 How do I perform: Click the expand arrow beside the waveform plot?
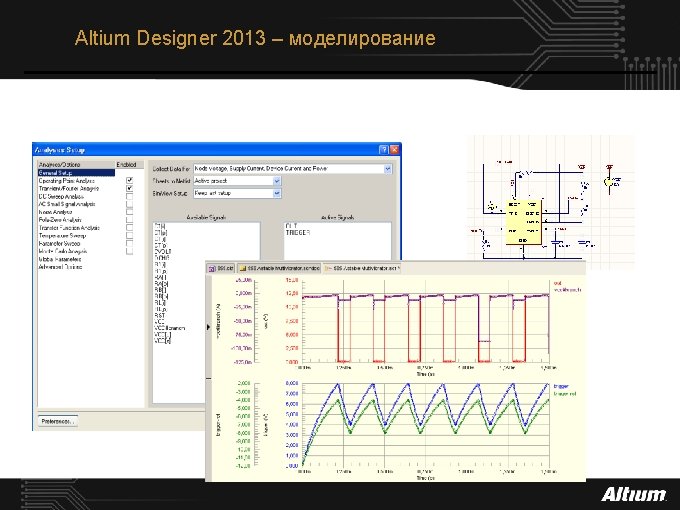pyautogui.click(x=208, y=327)
